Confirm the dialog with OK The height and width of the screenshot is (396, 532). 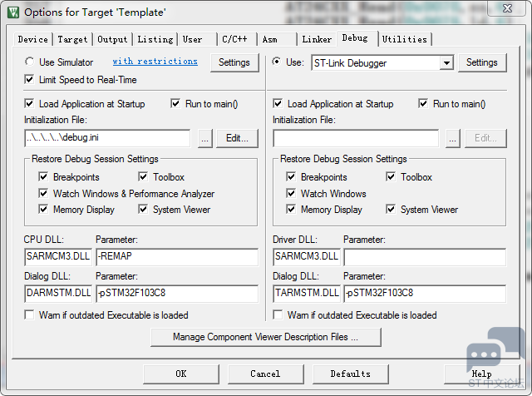click(x=180, y=374)
